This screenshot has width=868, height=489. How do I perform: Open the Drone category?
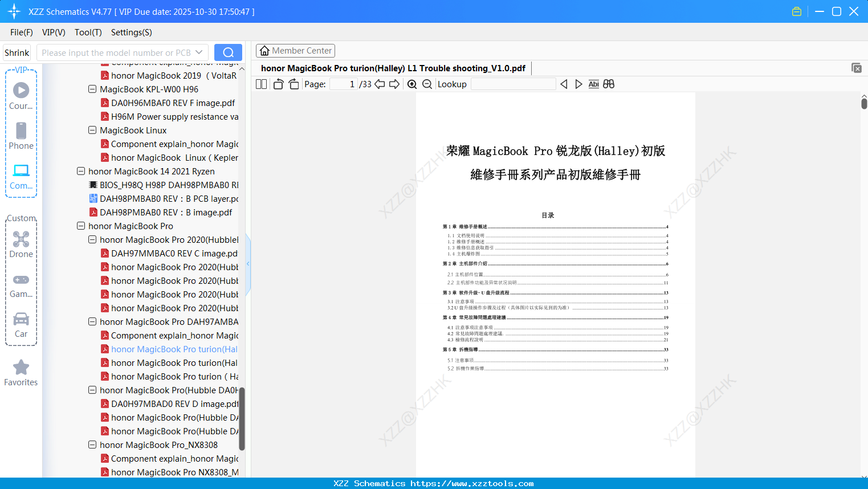[x=21, y=244]
